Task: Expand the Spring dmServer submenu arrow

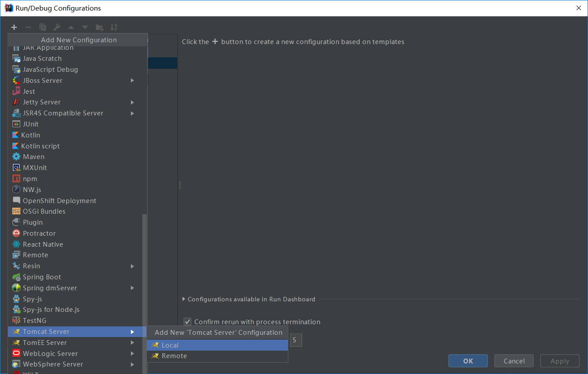Action: pyautogui.click(x=132, y=288)
